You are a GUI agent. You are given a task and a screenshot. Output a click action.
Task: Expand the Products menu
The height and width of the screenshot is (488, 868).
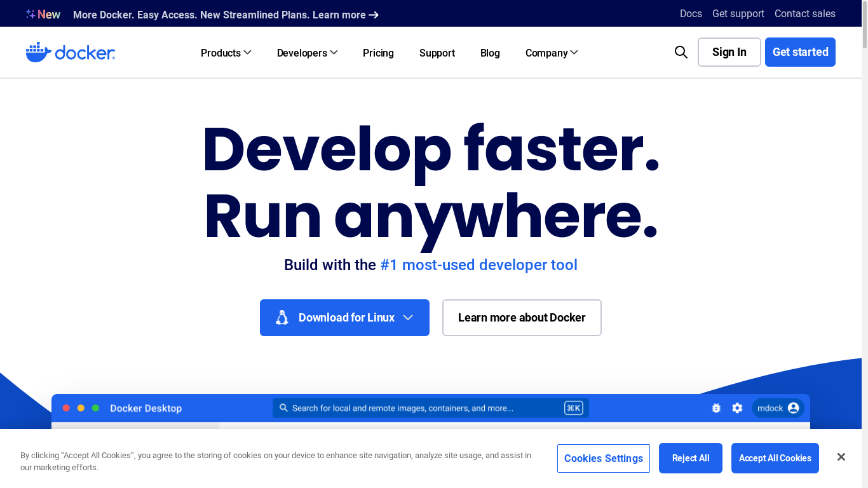[226, 53]
